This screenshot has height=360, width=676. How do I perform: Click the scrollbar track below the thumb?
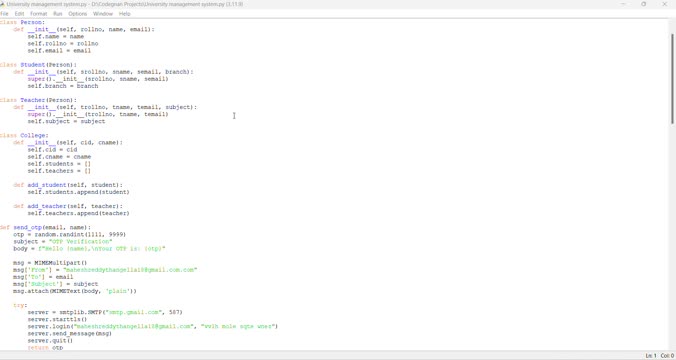click(x=672, y=237)
